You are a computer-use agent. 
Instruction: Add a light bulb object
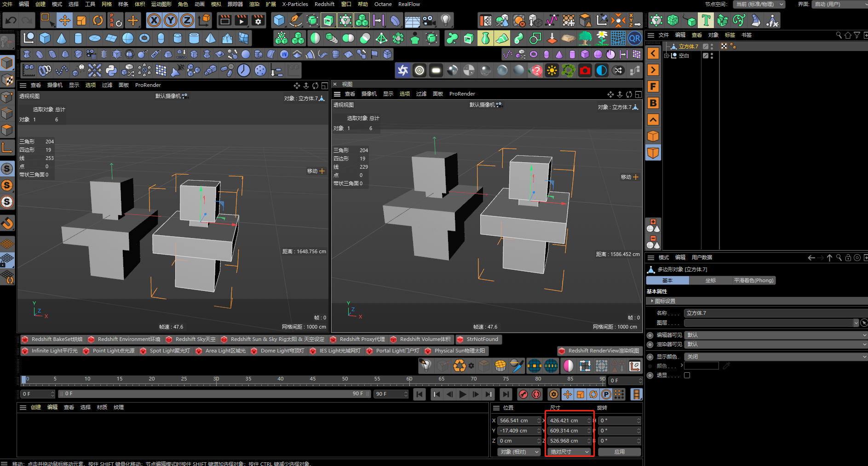[445, 20]
